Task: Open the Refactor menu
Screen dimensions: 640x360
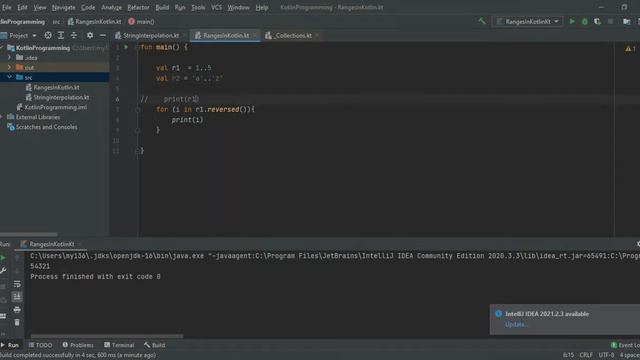Action: (138, 7)
